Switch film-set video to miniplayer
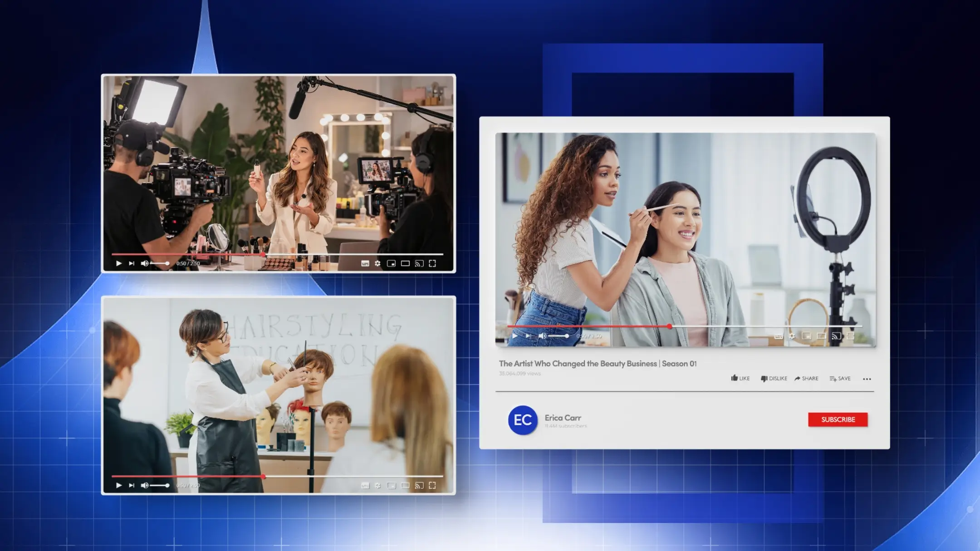This screenshot has width=980, height=551. (x=391, y=263)
